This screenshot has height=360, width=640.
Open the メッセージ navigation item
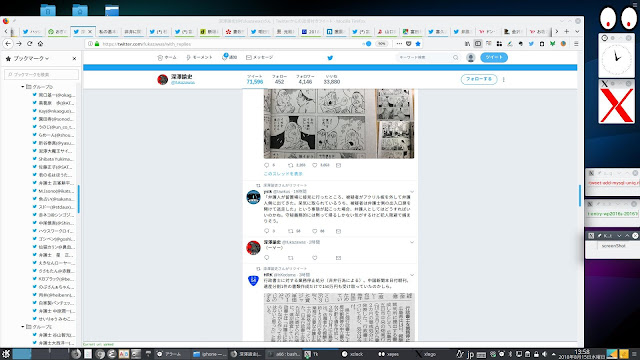pos(260,58)
